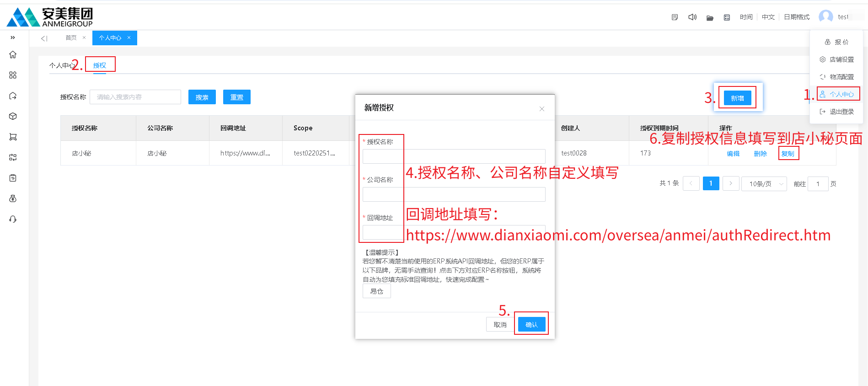
Task: Open the 10条/页 page size dropdown
Action: [x=764, y=184]
